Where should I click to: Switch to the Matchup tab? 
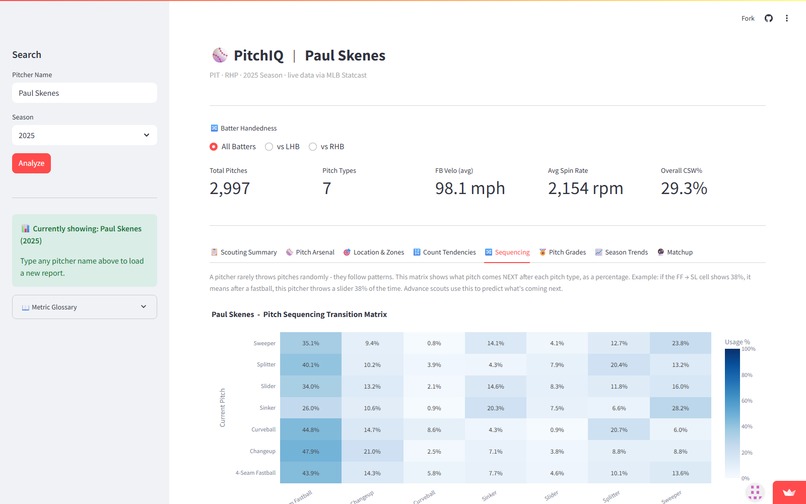pyautogui.click(x=675, y=252)
